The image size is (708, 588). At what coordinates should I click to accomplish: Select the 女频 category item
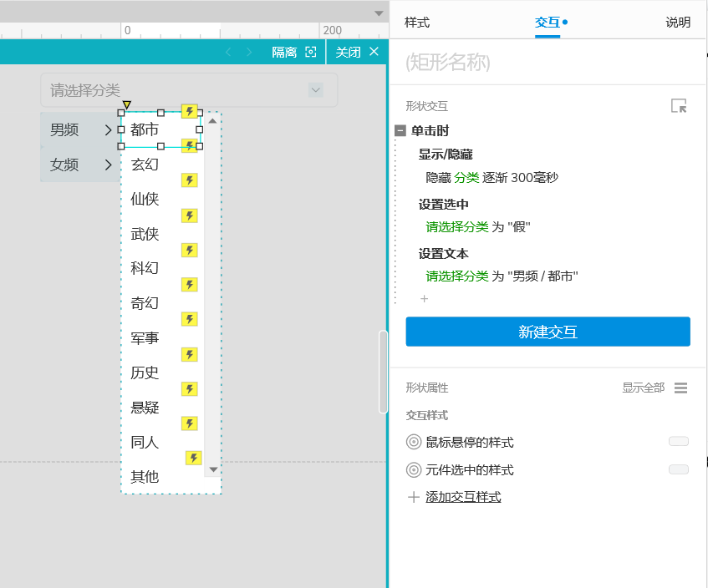[80, 165]
